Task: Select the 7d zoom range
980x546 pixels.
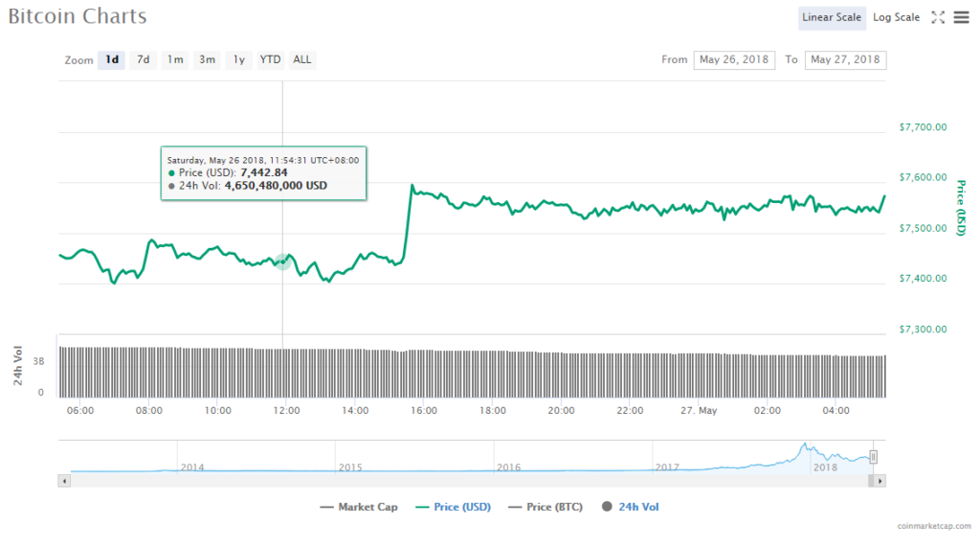Action: coord(143,59)
